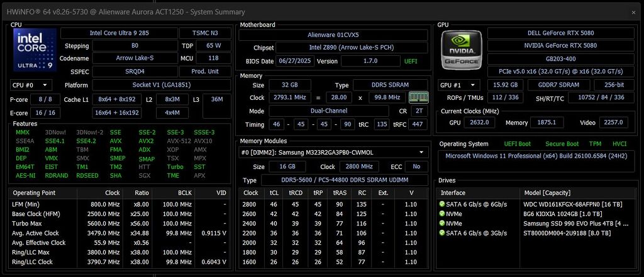The image size is (644, 277).
Task: Click the ROPs / TMUs value 112 / 336
Action: coord(505,97)
